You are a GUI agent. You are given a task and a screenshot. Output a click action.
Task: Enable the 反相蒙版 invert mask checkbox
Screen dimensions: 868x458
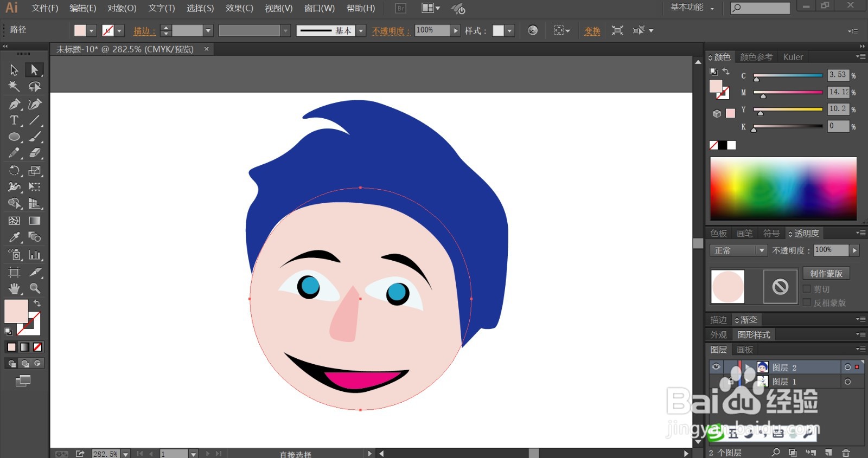coord(807,302)
